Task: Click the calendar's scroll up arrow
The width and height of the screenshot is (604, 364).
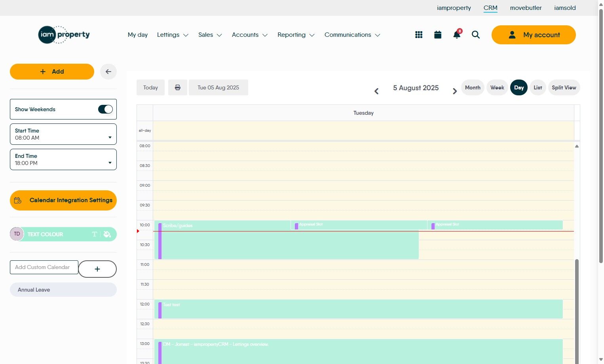Action: (x=577, y=146)
